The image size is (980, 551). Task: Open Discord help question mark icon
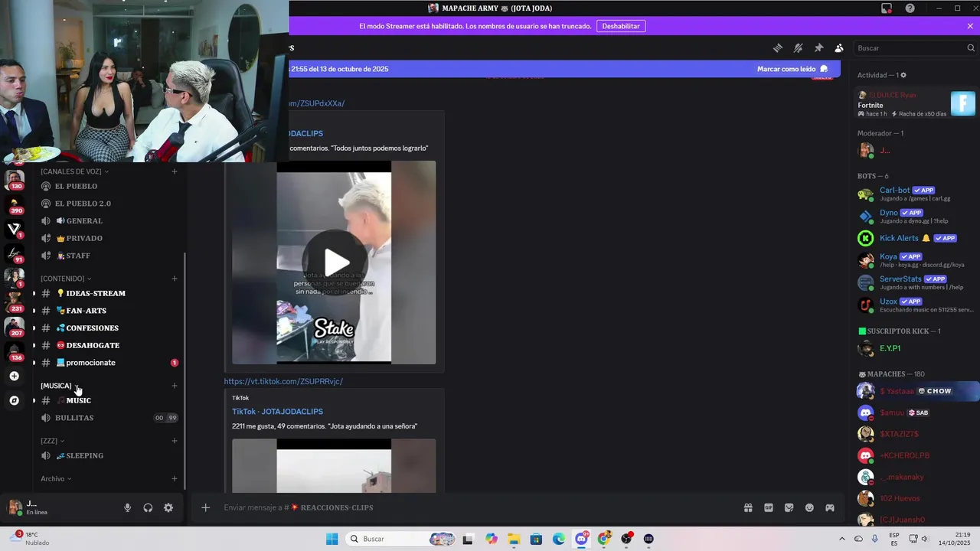(x=910, y=8)
